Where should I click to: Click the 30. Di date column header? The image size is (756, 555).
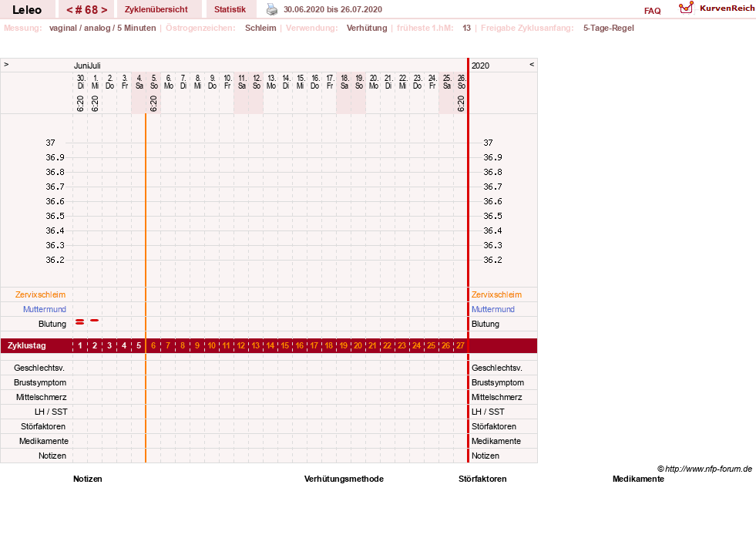80,82
